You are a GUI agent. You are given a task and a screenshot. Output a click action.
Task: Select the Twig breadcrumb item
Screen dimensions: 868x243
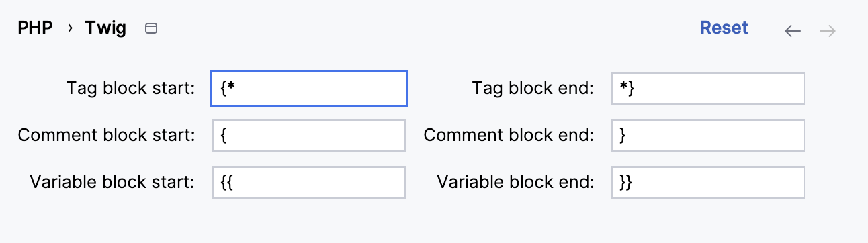tap(105, 29)
